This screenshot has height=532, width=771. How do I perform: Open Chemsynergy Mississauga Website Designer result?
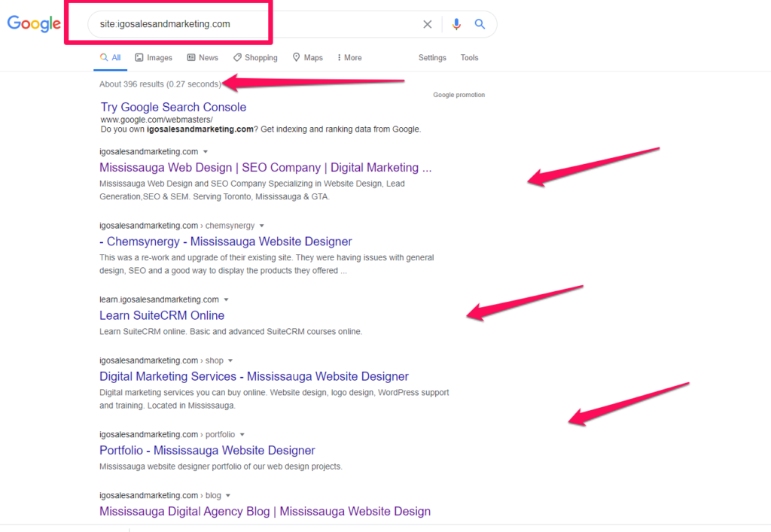click(x=226, y=242)
